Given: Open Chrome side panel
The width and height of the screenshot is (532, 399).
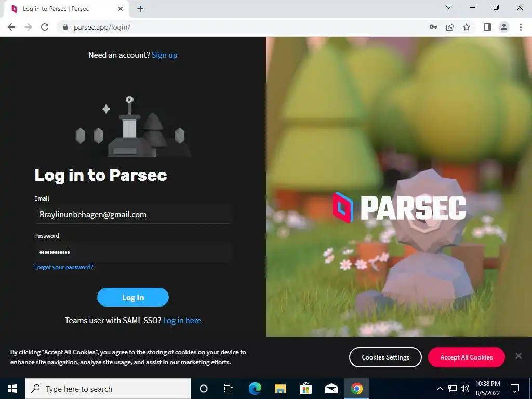Looking at the screenshot, I should (x=487, y=27).
